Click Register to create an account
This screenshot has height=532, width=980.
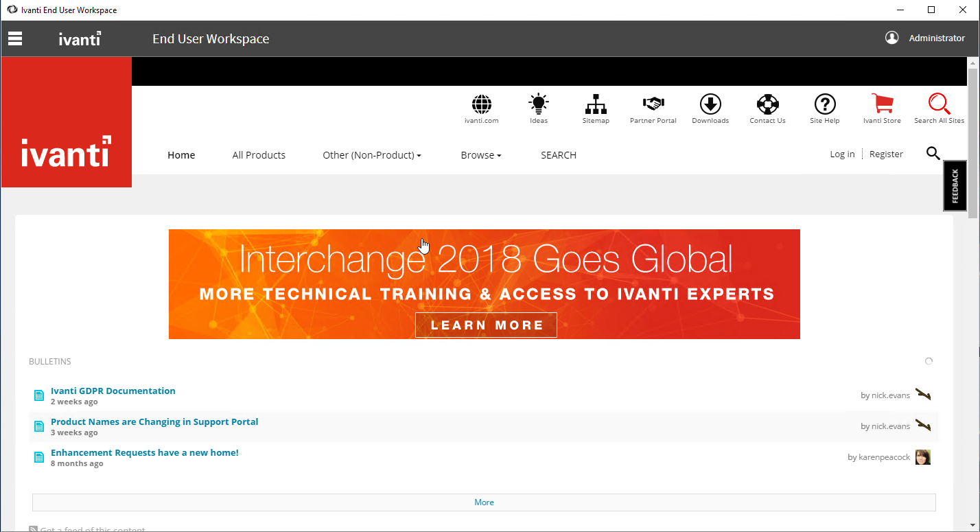[x=885, y=154]
